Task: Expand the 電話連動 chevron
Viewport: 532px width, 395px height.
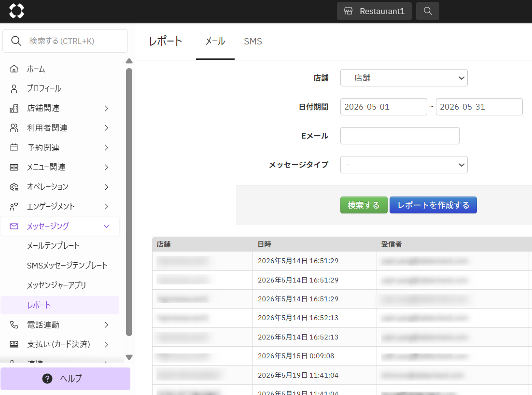Action: coord(107,325)
